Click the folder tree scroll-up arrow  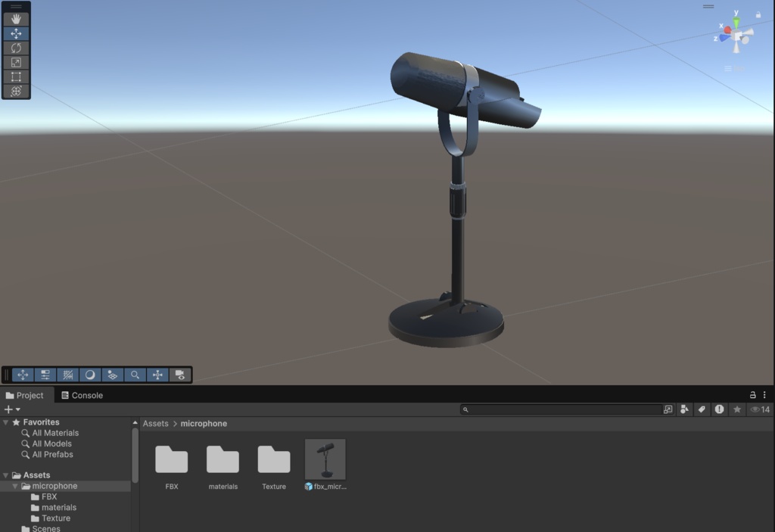pyautogui.click(x=135, y=423)
